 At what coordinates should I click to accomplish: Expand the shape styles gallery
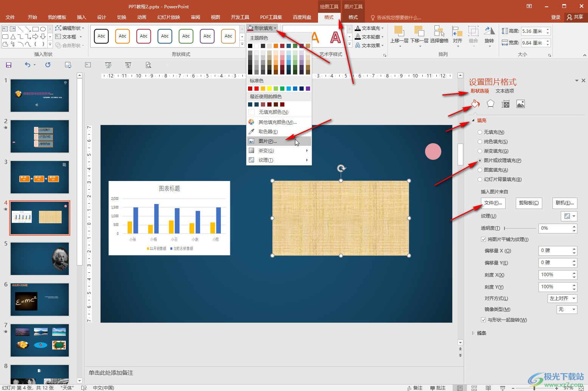tap(242, 45)
